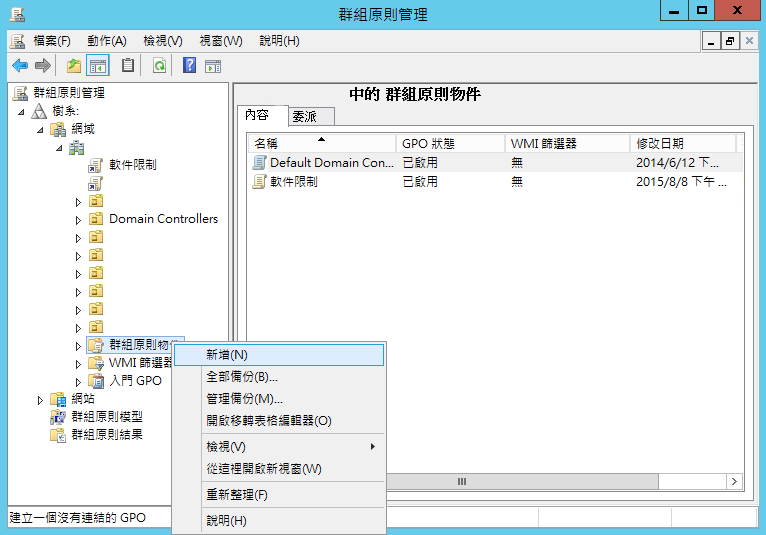
Task: Click the green Refresh toolbar icon
Action: [159, 65]
